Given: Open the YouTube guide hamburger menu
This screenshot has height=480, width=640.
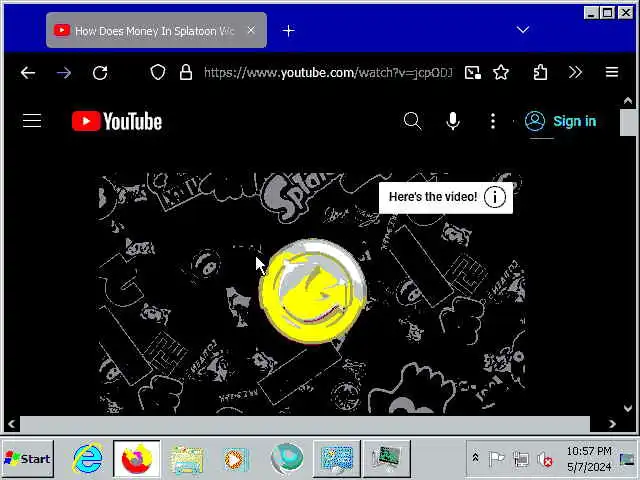Looking at the screenshot, I should point(32,121).
